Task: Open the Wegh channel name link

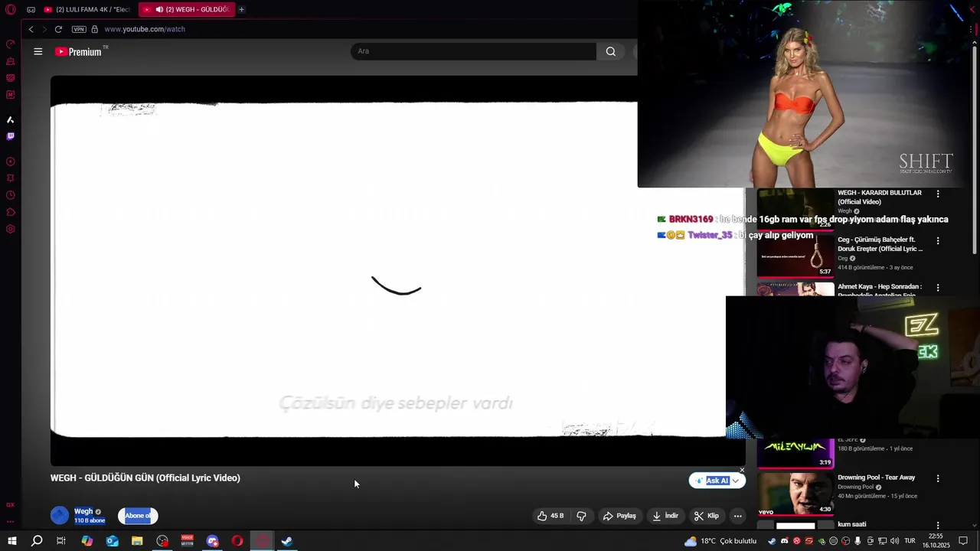Action: coord(83,511)
